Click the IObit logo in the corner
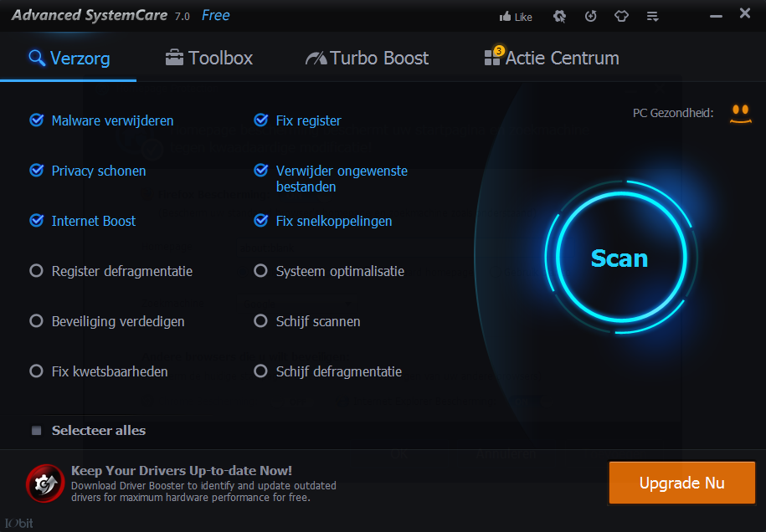 (x=18, y=523)
